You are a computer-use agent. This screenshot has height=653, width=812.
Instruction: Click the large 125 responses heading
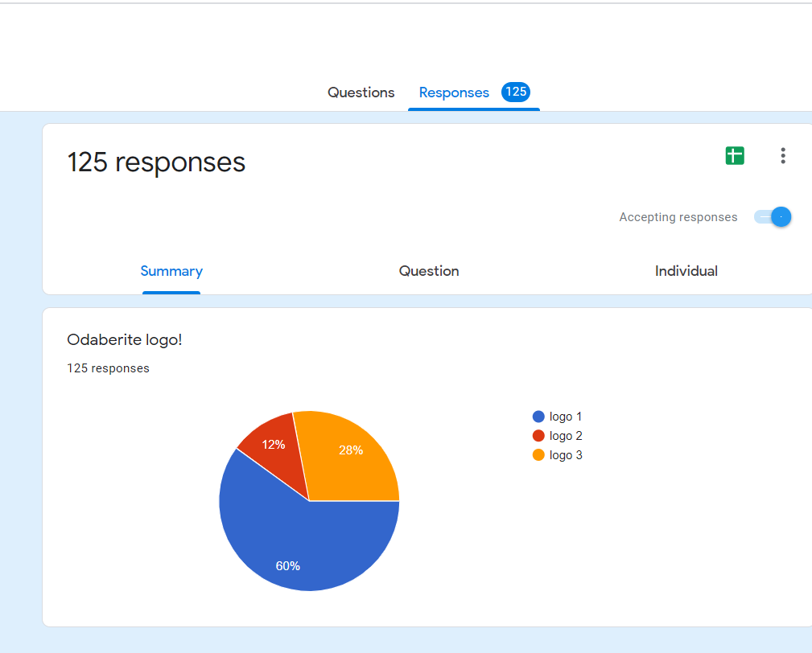156,162
